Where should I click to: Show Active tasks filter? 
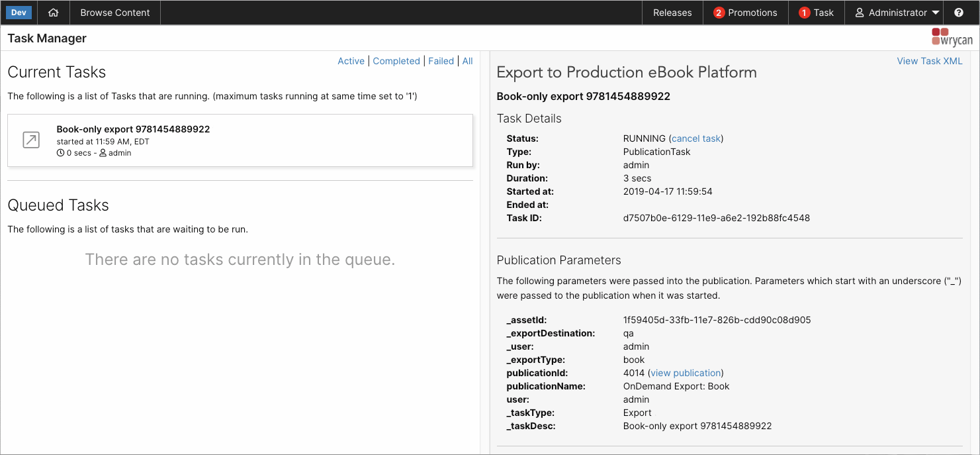tap(351, 61)
